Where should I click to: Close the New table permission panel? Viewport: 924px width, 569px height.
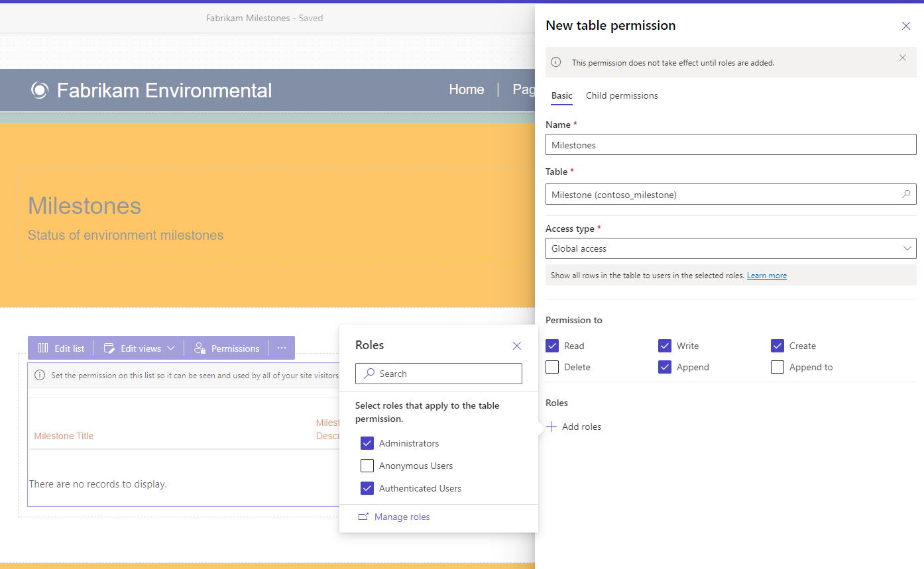[x=906, y=26]
